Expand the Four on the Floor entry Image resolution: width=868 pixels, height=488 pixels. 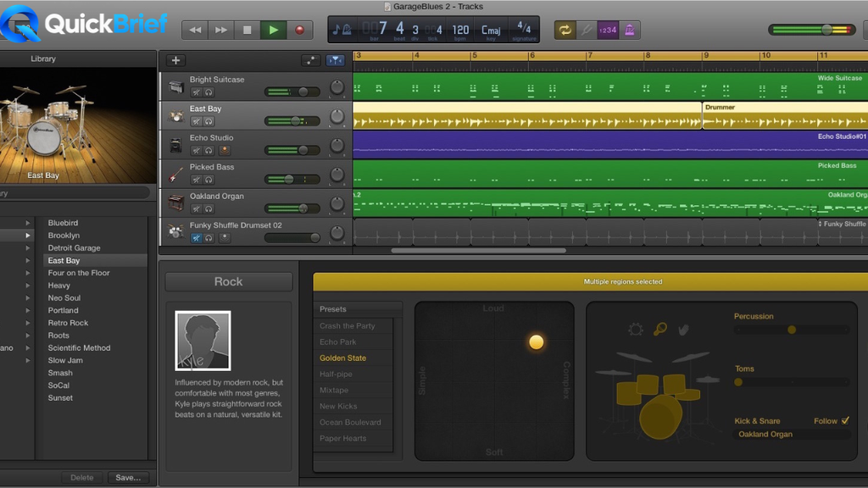pyautogui.click(x=28, y=273)
